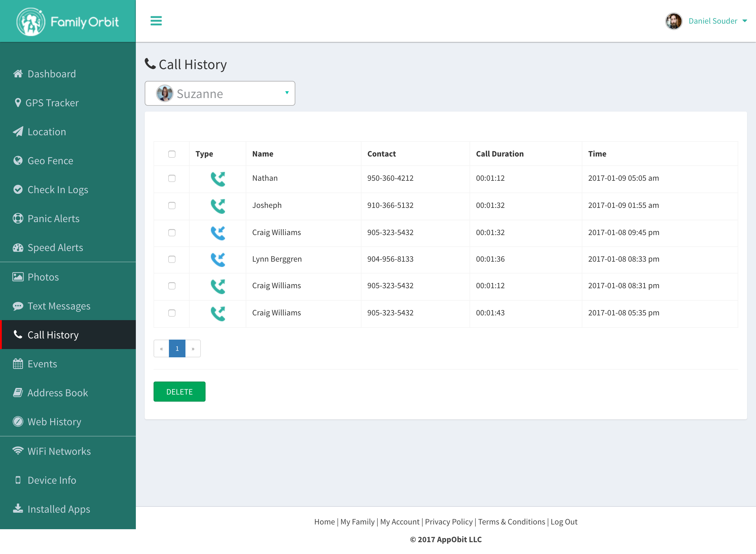Go to Text Messages in sidebar
This screenshot has width=756, height=554.
click(68, 306)
